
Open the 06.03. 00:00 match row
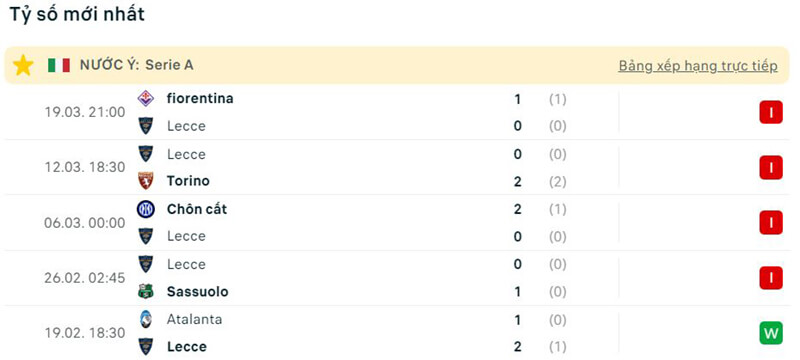coord(397,223)
